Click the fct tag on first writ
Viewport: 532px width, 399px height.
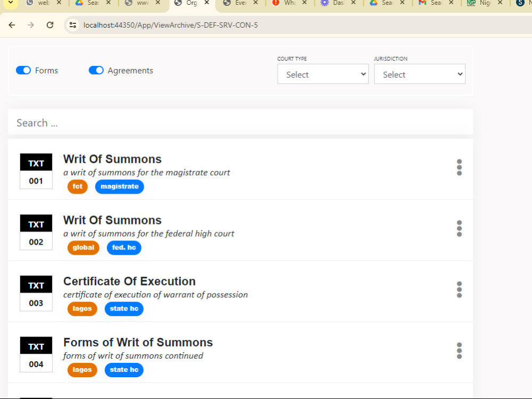coord(77,187)
